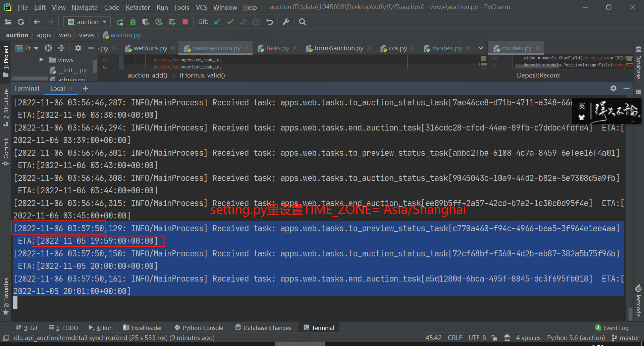Navigate forward with the right arrow

click(50, 22)
